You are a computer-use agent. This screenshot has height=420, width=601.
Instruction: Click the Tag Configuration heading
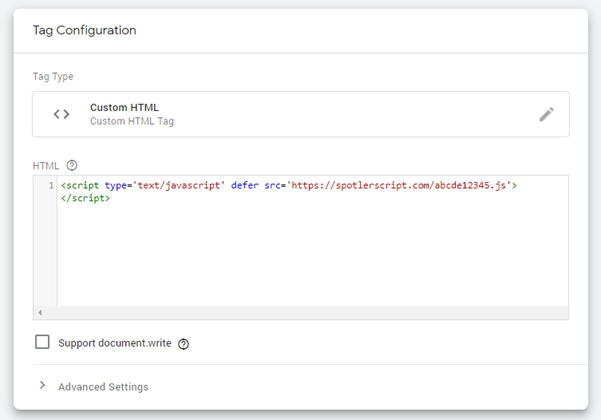pos(84,30)
